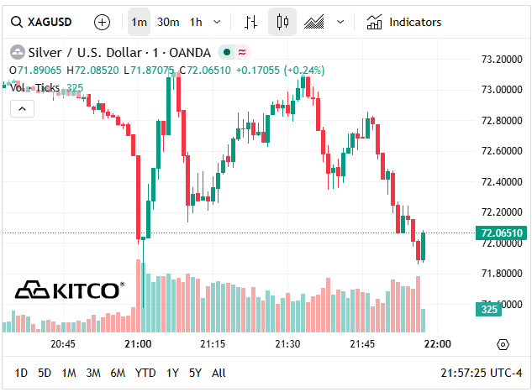
Task: Show All date range
Action: pos(219,373)
